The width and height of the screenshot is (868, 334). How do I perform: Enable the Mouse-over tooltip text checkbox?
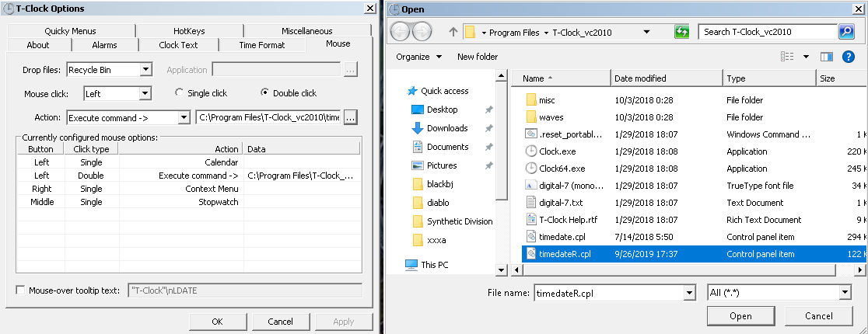click(x=20, y=291)
